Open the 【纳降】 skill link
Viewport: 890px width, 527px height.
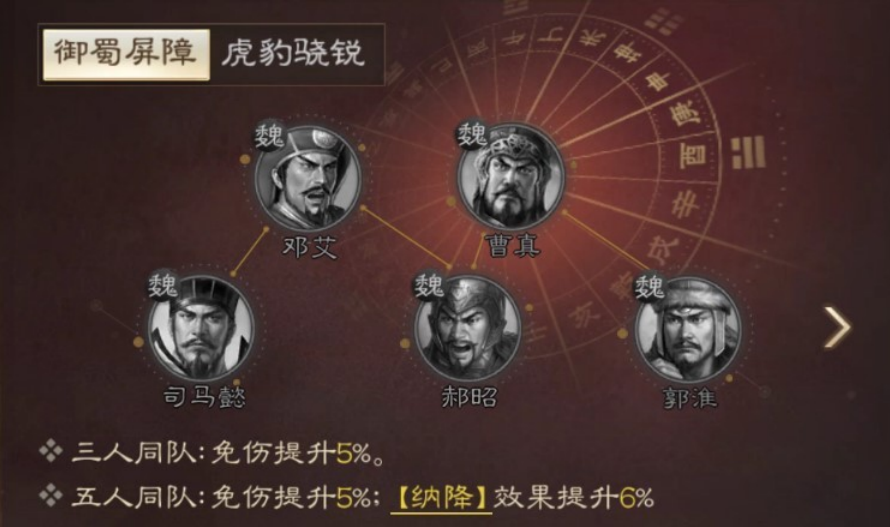click(x=441, y=498)
